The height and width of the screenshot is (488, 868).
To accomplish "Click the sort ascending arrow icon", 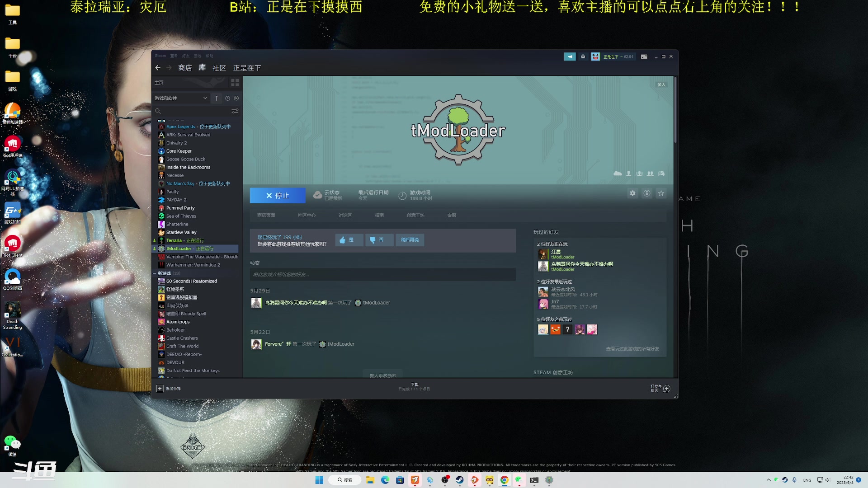I will (x=217, y=98).
